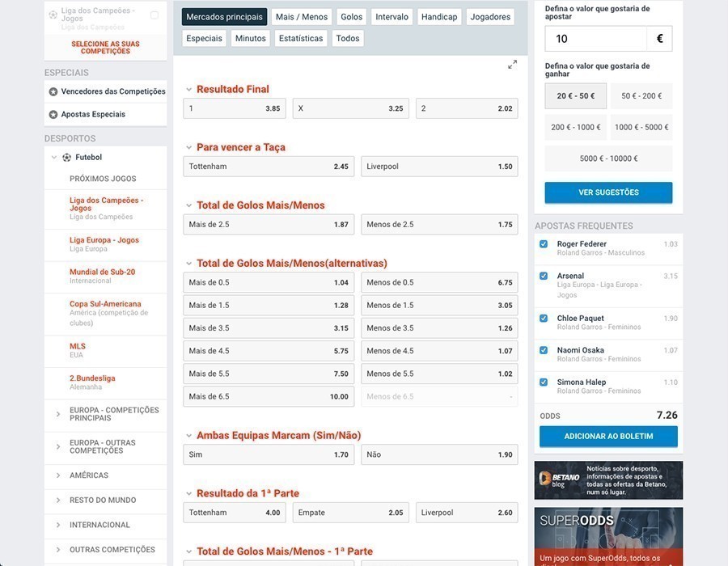Pick Tottenham to win the cup at 2.45

pyautogui.click(x=269, y=167)
